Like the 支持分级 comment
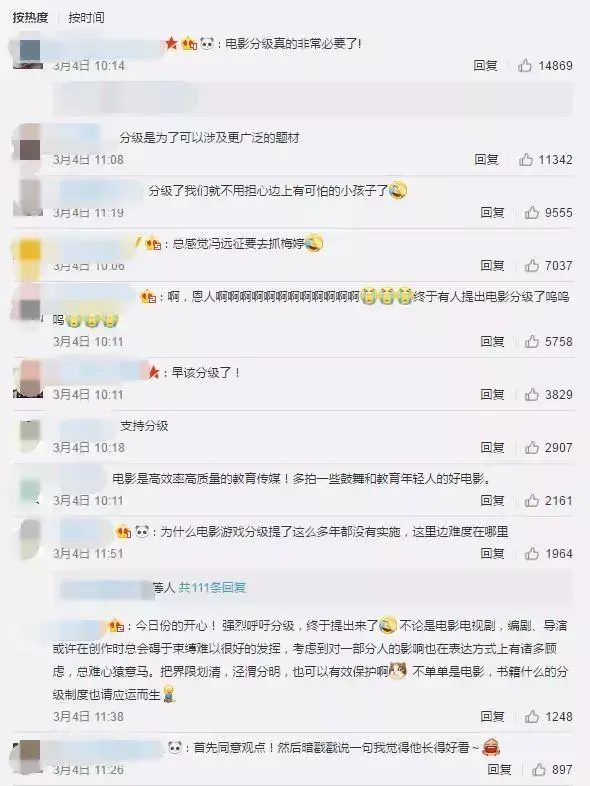Screen dimensions: 590x786 (x=531, y=447)
